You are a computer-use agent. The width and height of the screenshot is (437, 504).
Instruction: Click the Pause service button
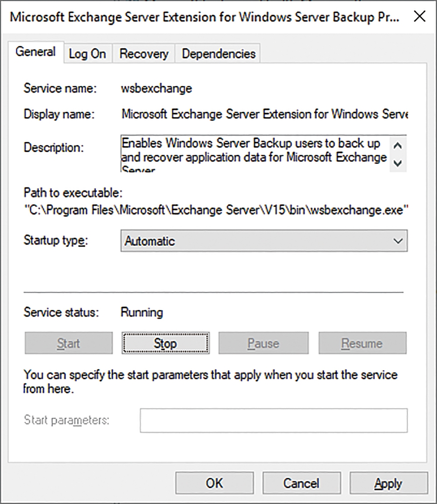click(264, 343)
